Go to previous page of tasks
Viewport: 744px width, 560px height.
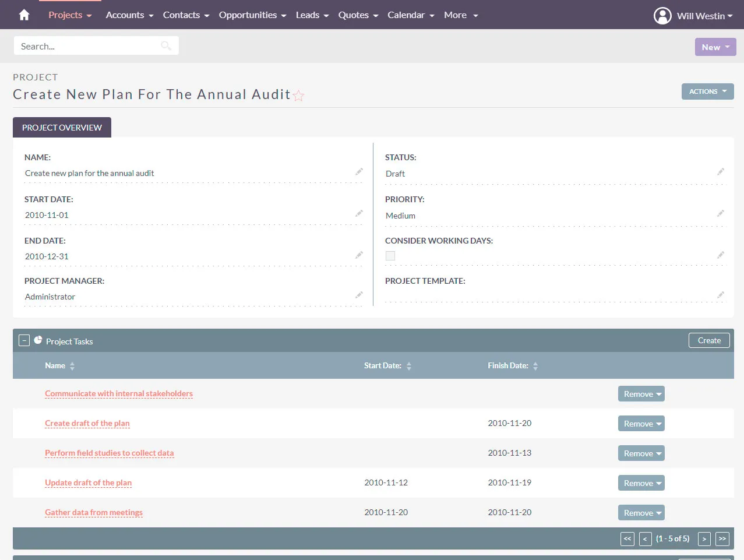click(645, 539)
